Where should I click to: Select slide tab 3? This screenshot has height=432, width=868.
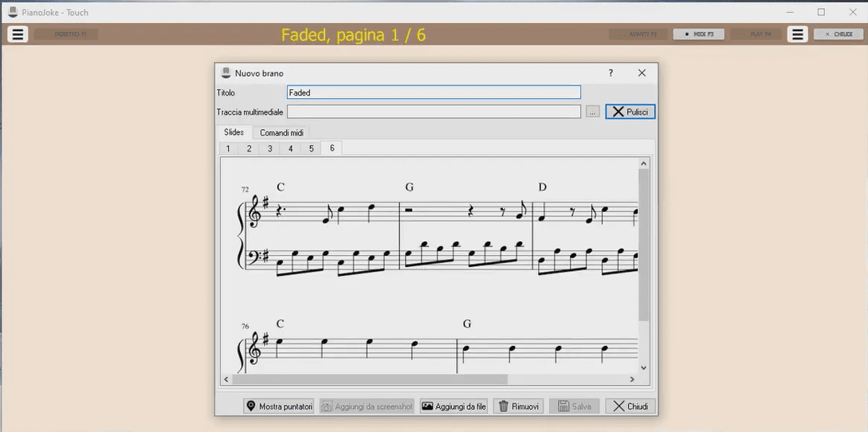point(269,148)
